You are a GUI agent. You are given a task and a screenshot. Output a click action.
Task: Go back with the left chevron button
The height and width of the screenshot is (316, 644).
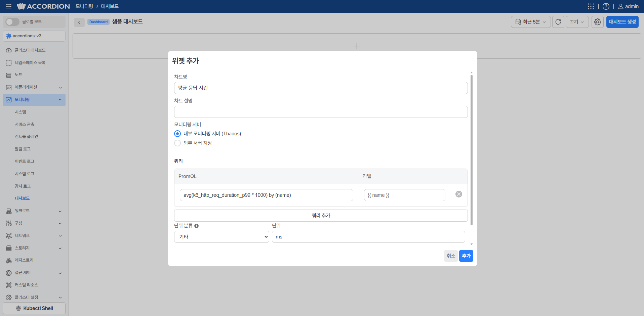click(79, 22)
